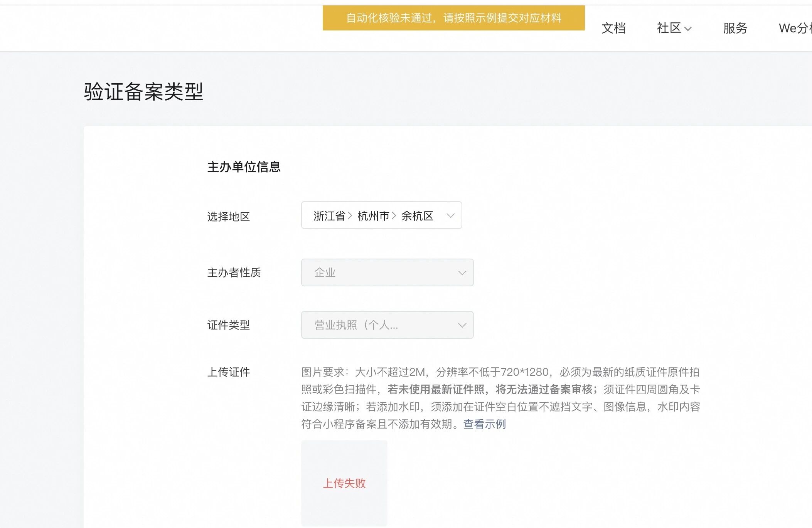Click the 上传证件 field label

[228, 372]
